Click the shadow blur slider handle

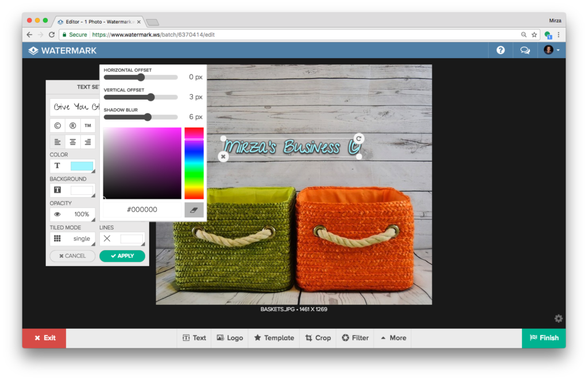pyautogui.click(x=148, y=117)
